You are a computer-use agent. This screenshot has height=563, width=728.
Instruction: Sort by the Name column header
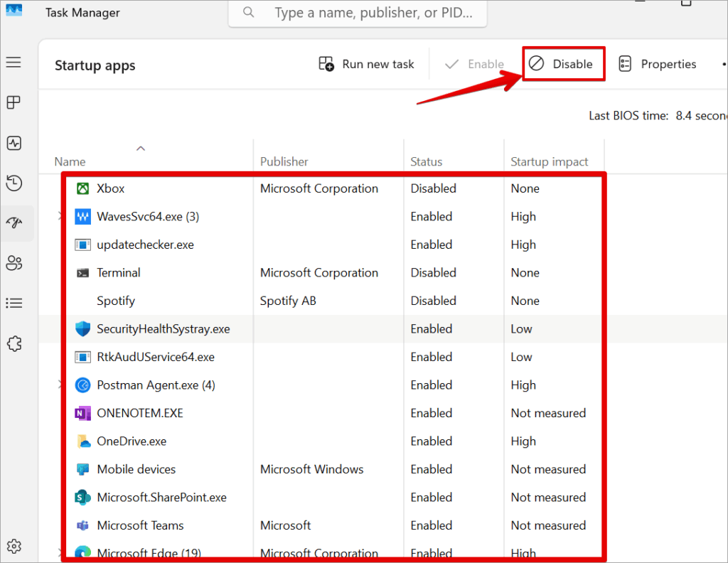pyautogui.click(x=70, y=162)
